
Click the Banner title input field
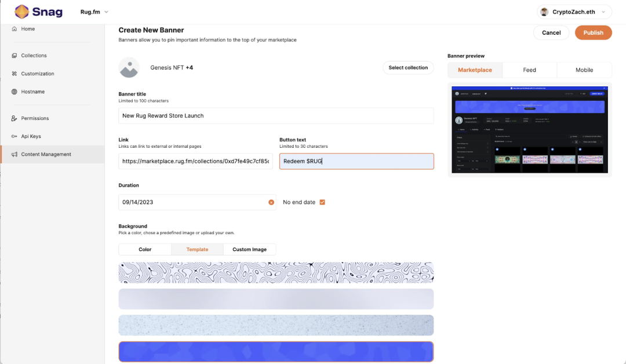[x=276, y=116]
